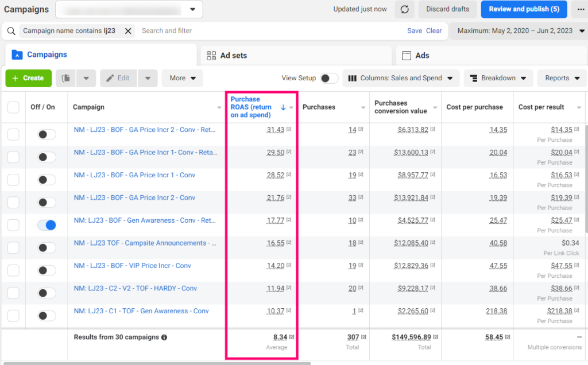588x365 pixels.
Task: Open the Reports dropdown
Action: (x=562, y=78)
